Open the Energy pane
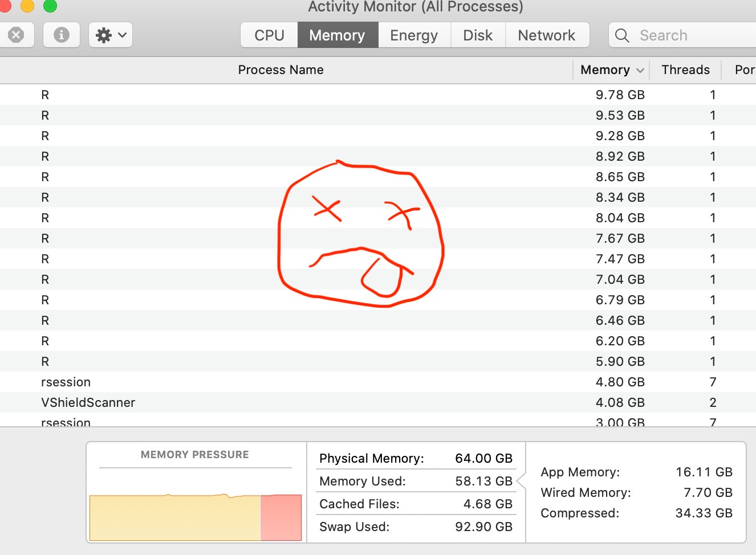Viewport: 756px width, 555px height. tap(414, 35)
